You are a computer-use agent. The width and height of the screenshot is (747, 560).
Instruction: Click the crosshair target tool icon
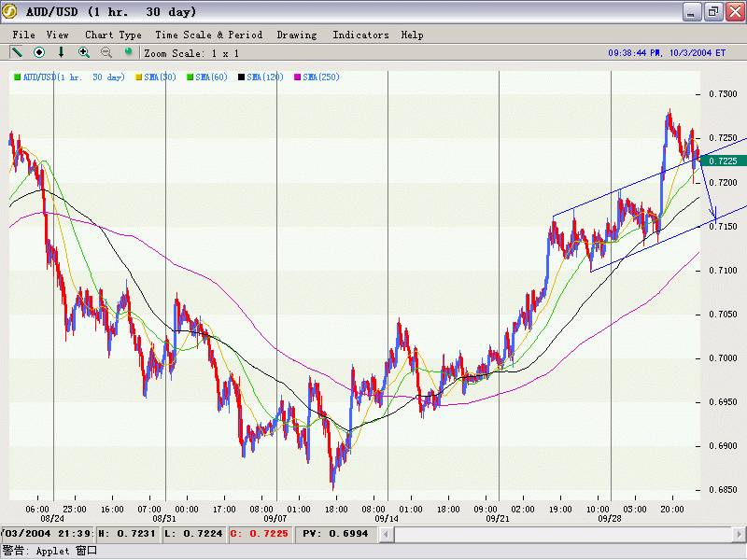coord(39,53)
